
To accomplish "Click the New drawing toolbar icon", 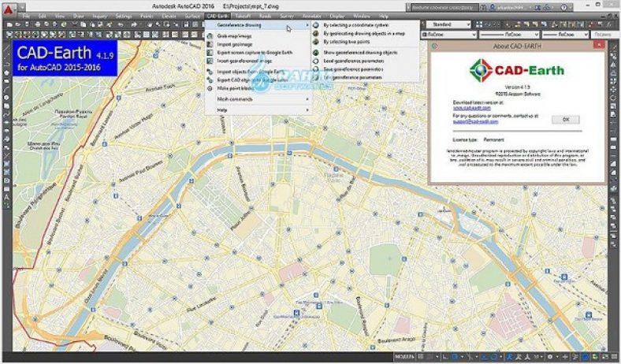I will pyautogui.click(x=9, y=24).
